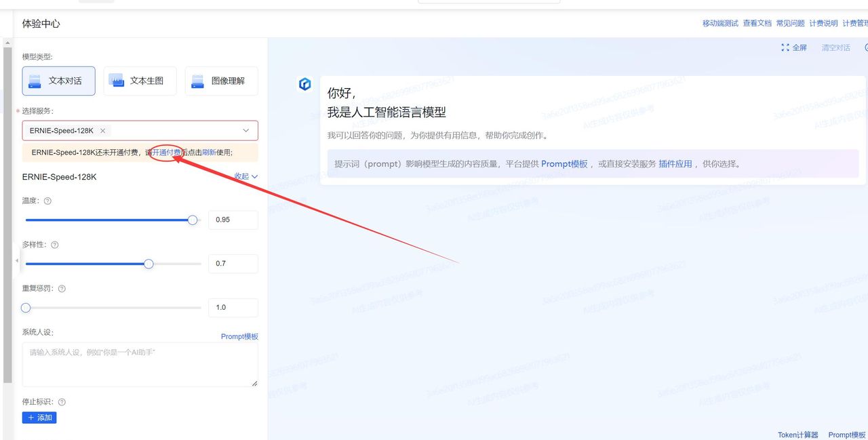
Task: Open the 移动端测试 link
Action: coord(720,23)
